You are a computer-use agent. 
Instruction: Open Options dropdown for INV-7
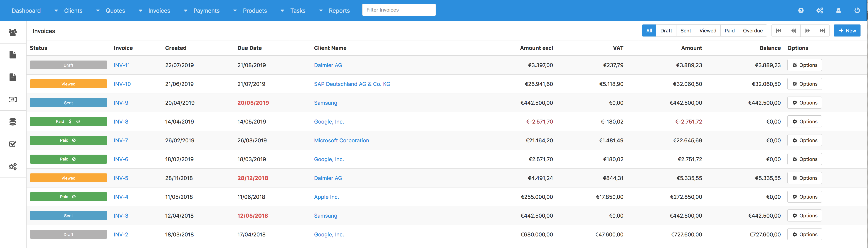click(x=804, y=140)
